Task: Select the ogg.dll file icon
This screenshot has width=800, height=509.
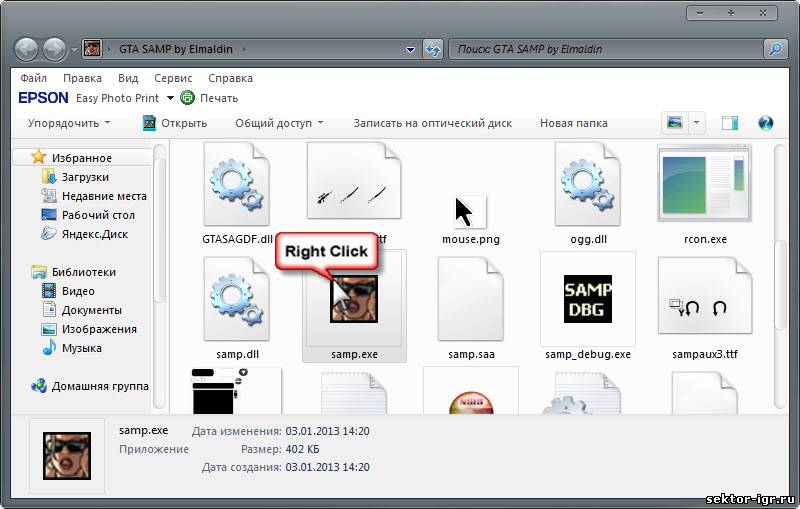Action: pos(588,184)
